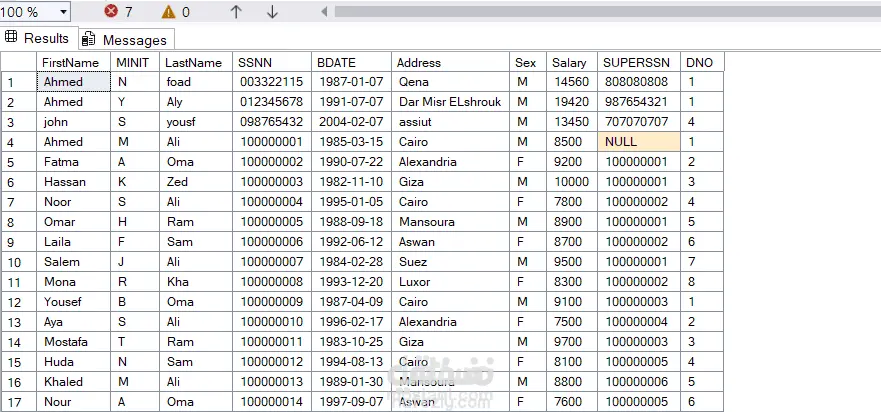This screenshot has width=881, height=412.
Task: Switch to the Messages tab
Action: 126,40
